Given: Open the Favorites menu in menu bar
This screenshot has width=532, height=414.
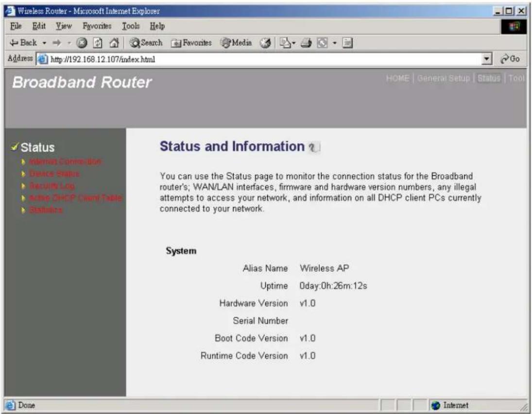Looking at the screenshot, I should point(97,26).
